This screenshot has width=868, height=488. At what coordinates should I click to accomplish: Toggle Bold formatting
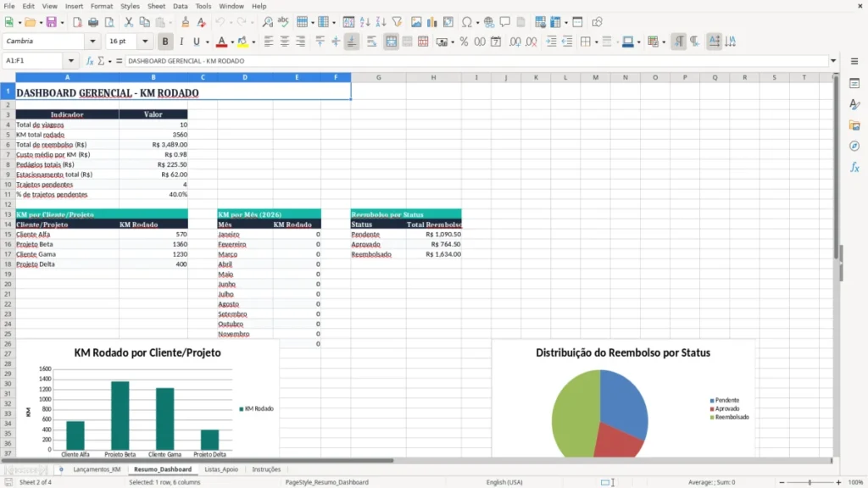click(x=165, y=42)
